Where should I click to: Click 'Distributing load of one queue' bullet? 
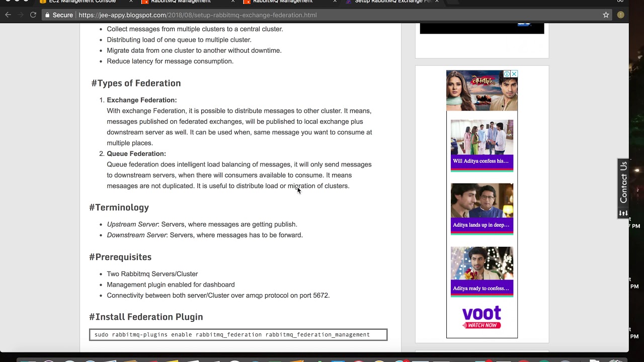tap(179, 40)
